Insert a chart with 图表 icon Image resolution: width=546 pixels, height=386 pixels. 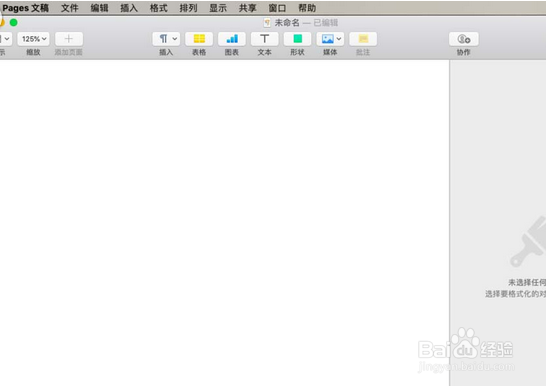coord(232,39)
